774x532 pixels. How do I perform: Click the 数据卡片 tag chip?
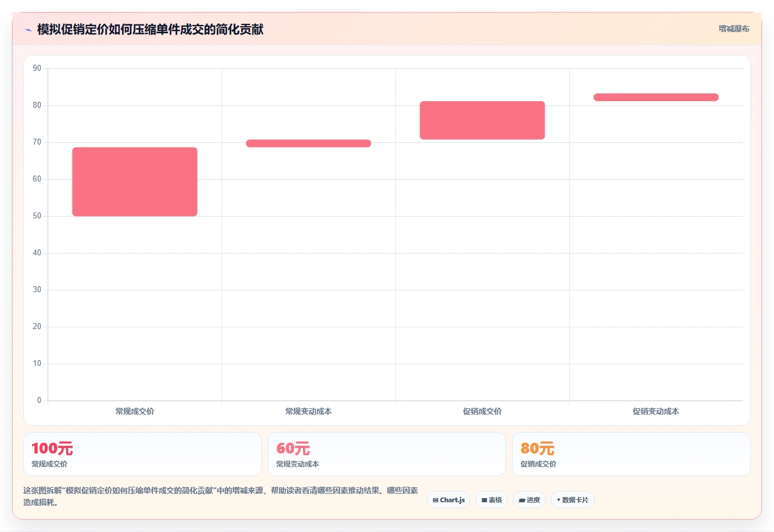[x=572, y=500]
